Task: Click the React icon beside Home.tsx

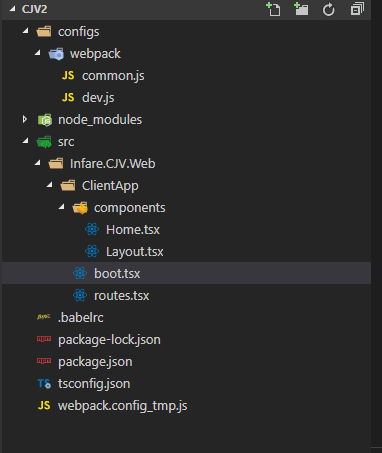Action: click(92, 229)
